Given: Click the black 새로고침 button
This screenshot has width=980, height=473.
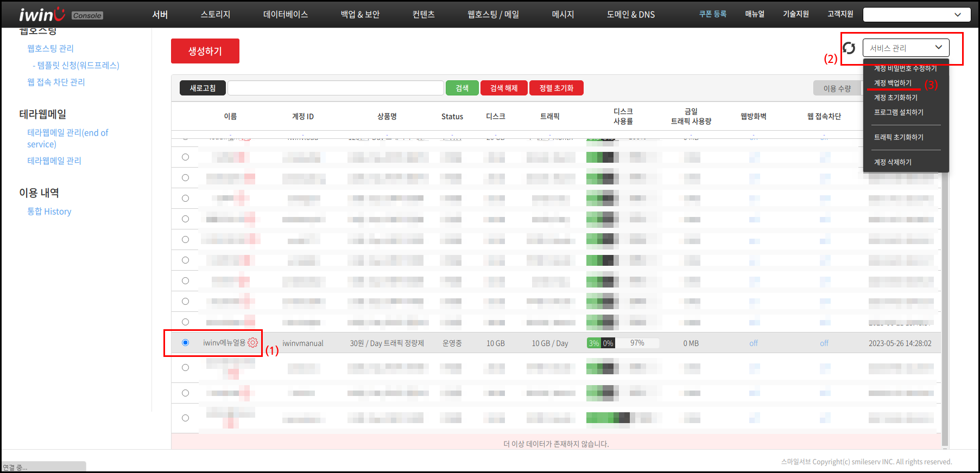Looking at the screenshot, I should (x=203, y=88).
